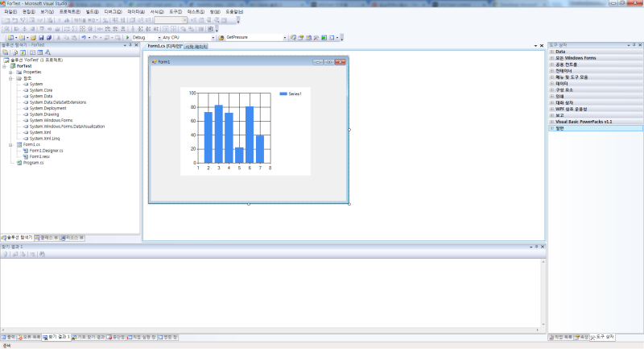This screenshot has height=349, width=644.
Task: Open the Any CPU platform dropdown
Action: pyautogui.click(x=213, y=37)
